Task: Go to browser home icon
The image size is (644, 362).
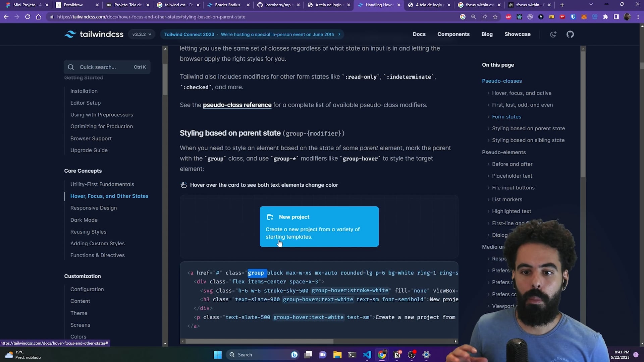Action: point(38,17)
